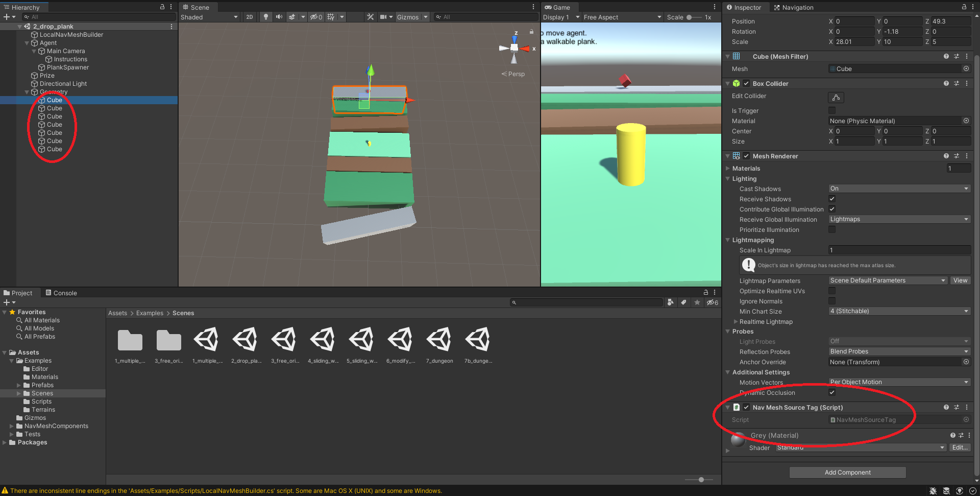Viewport: 980px width, 496px height.
Task: Select the Prefabs folder in Project tree
Action: click(42, 385)
